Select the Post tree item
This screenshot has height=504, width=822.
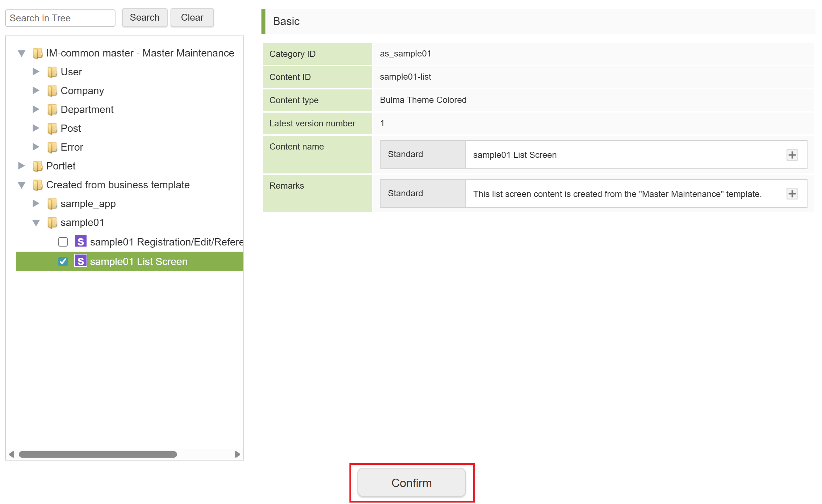[71, 129]
